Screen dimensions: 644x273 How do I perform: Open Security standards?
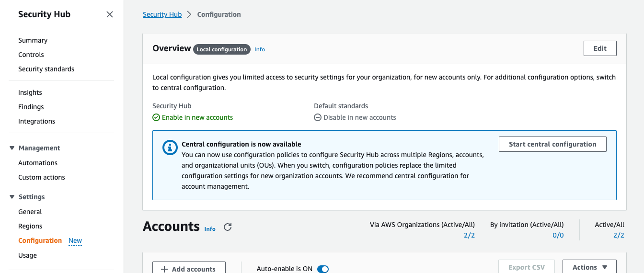click(x=46, y=69)
